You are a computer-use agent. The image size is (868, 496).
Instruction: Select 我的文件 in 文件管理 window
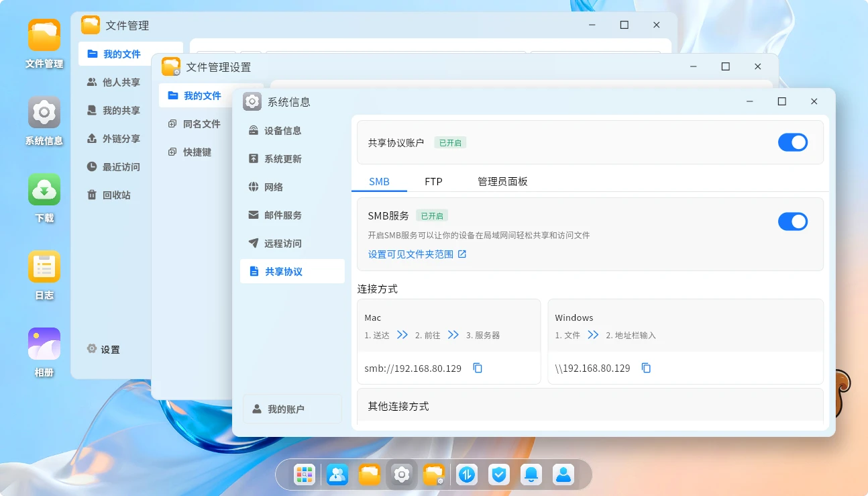(114, 54)
